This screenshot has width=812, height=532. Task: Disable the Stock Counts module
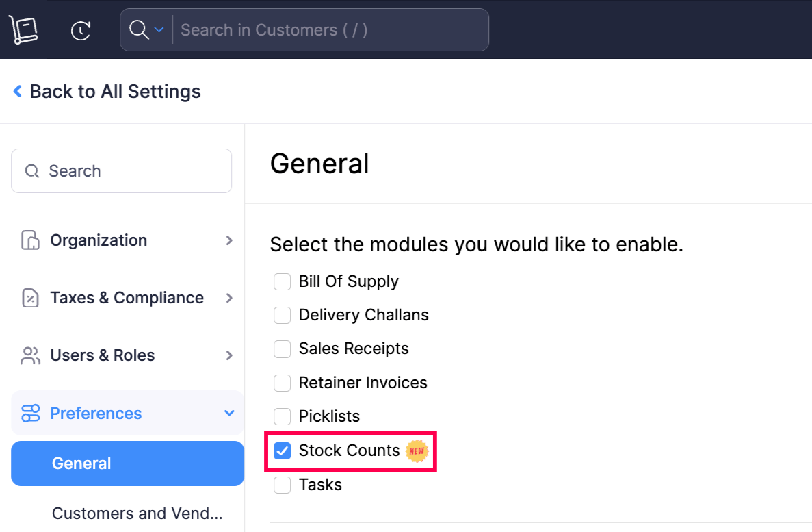click(282, 451)
